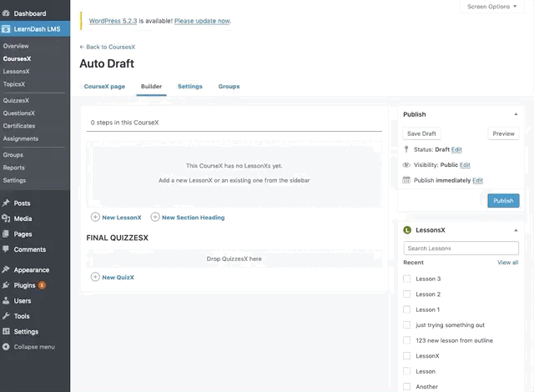Click the Pages icon in sidebar

6,234
